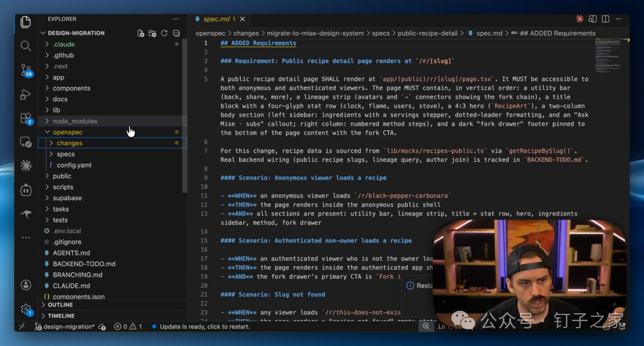Expand the node_modules folder

click(x=75, y=121)
